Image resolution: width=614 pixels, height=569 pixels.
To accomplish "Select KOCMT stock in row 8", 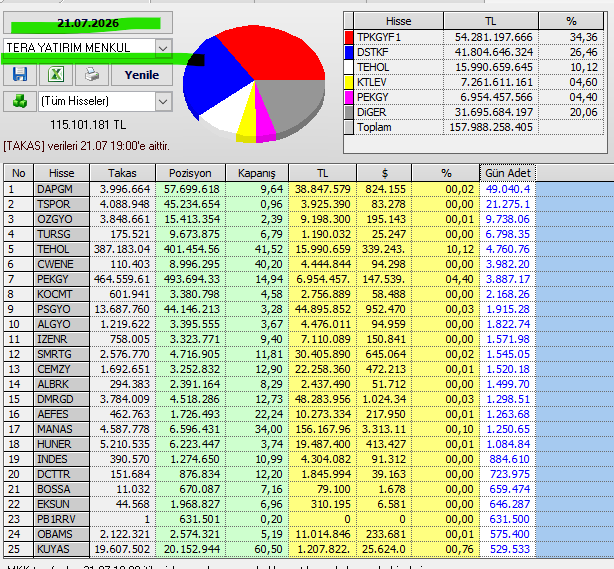I will pyautogui.click(x=61, y=294).
